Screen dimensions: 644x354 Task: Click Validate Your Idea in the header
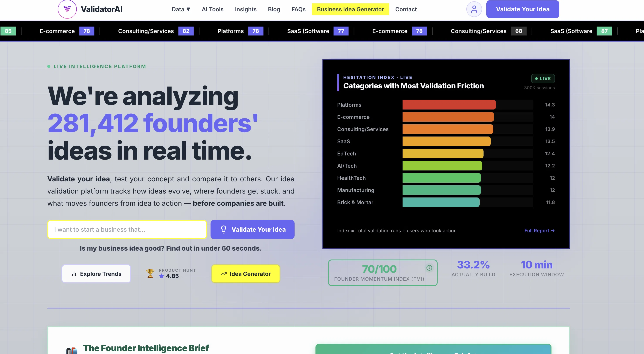(x=522, y=9)
